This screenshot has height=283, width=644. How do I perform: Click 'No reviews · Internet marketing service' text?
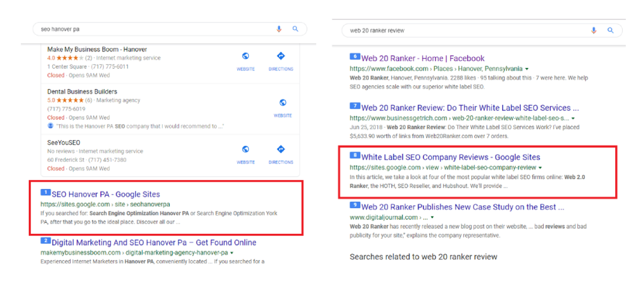click(95, 151)
